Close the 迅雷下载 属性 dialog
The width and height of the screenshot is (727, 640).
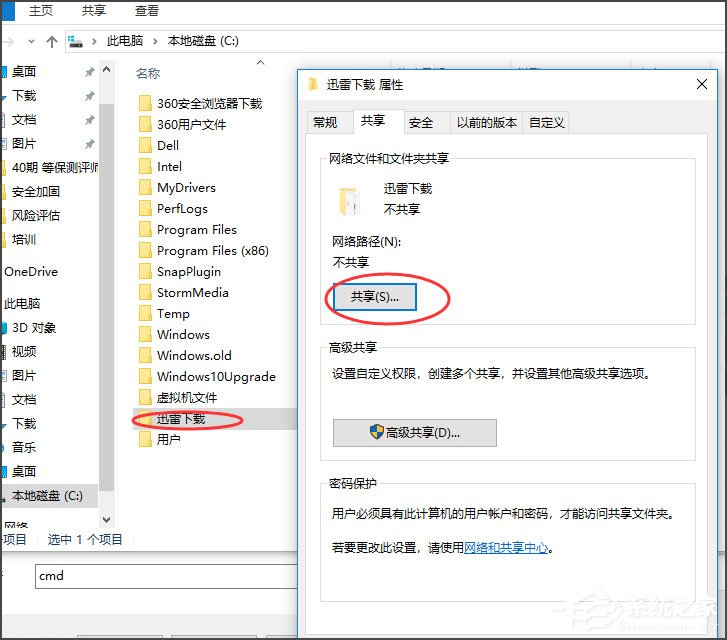tap(701, 84)
